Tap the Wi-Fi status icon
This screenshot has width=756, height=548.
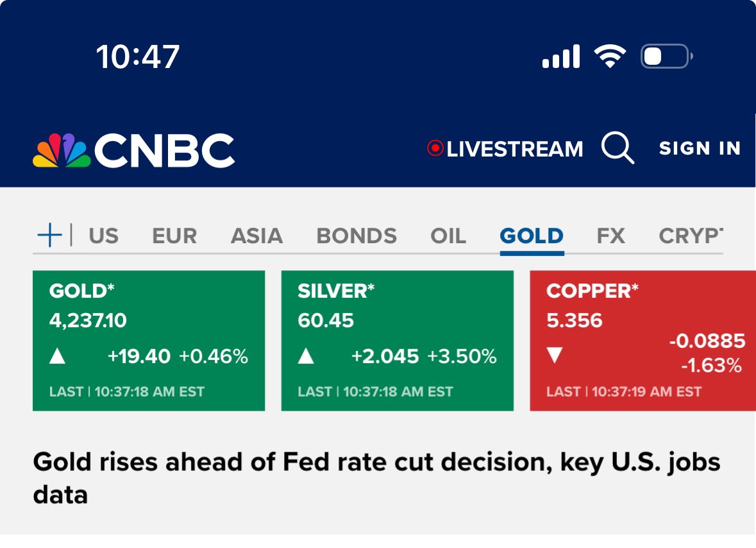[x=610, y=57]
